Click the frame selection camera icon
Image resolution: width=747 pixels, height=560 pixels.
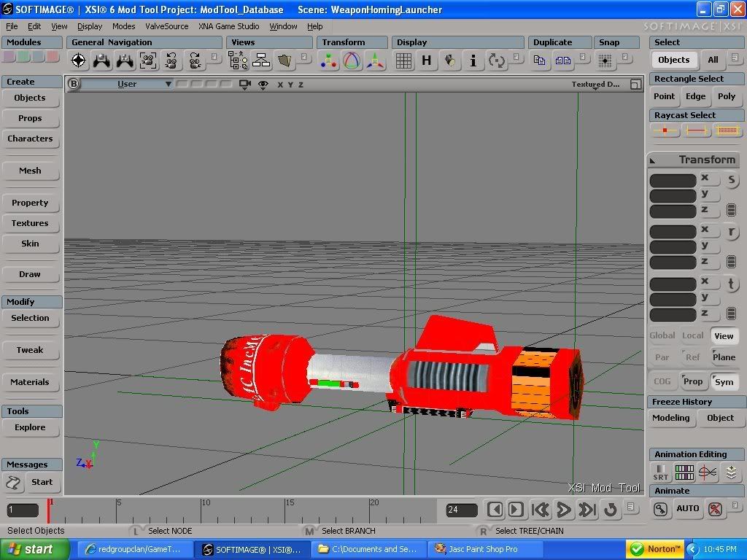[x=148, y=61]
